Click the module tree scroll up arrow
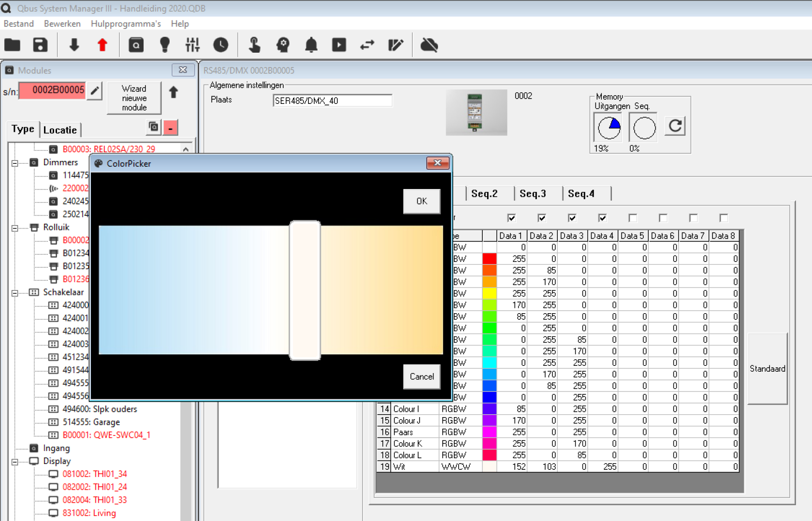This screenshot has width=812, height=521. pos(186,149)
